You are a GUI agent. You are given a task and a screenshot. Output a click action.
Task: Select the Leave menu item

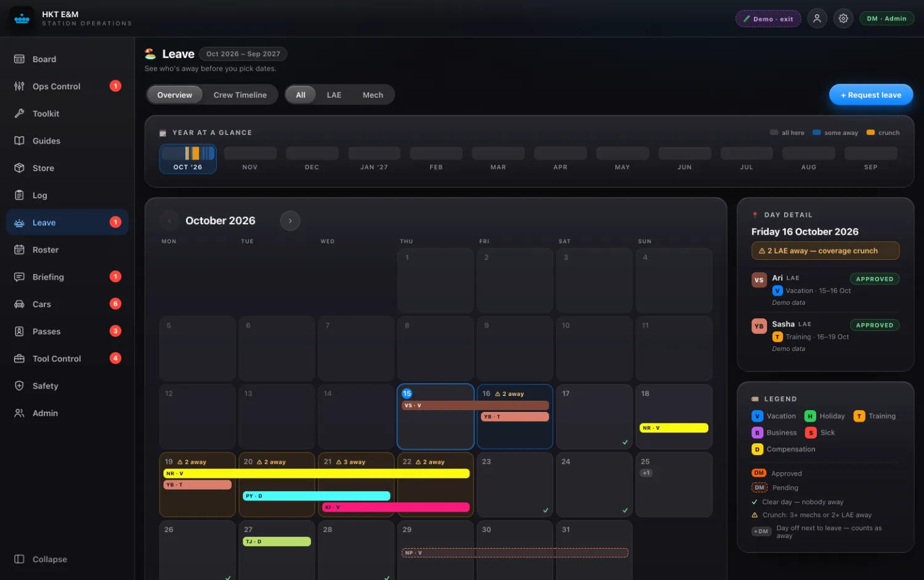point(67,222)
